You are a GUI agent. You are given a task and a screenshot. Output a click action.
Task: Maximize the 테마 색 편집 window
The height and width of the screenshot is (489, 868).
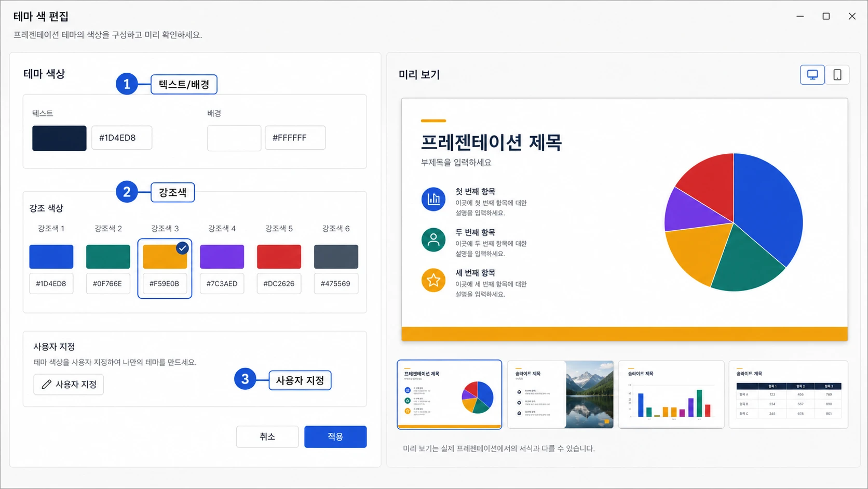point(826,16)
